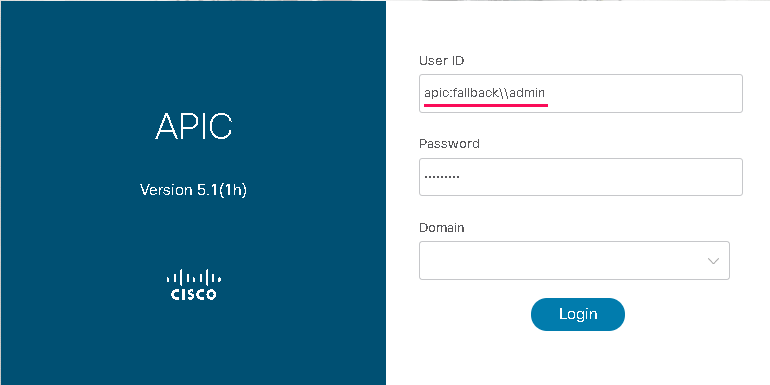Click the word admin in User ID
770x385 pixels.
[527, 93]
